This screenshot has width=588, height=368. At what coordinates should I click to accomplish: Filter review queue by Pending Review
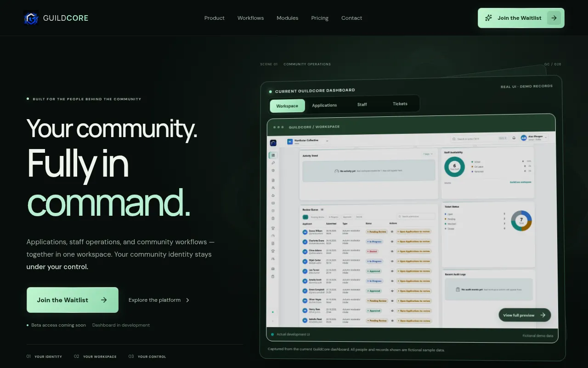coord(317,217)
